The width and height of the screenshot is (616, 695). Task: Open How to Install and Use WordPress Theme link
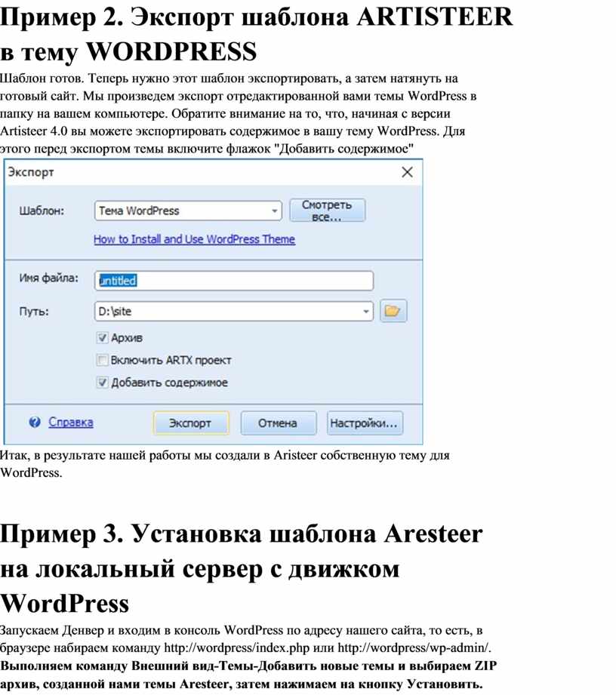tap(194, 239)
